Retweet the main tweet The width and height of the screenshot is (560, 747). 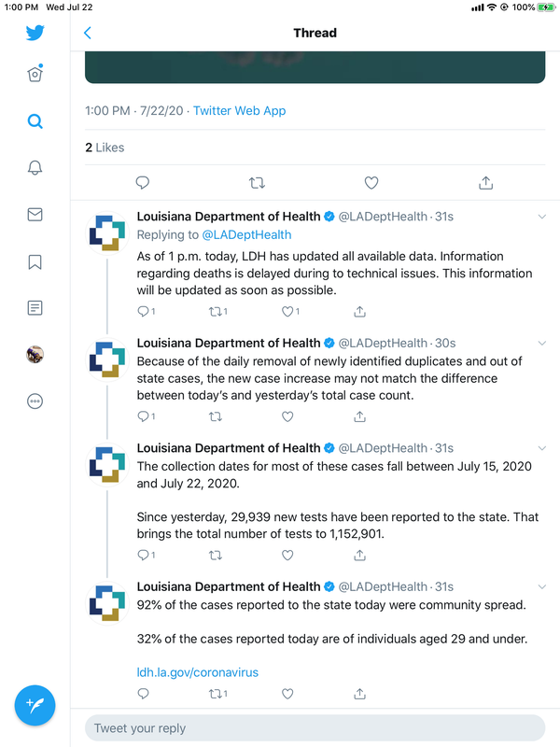258,182
